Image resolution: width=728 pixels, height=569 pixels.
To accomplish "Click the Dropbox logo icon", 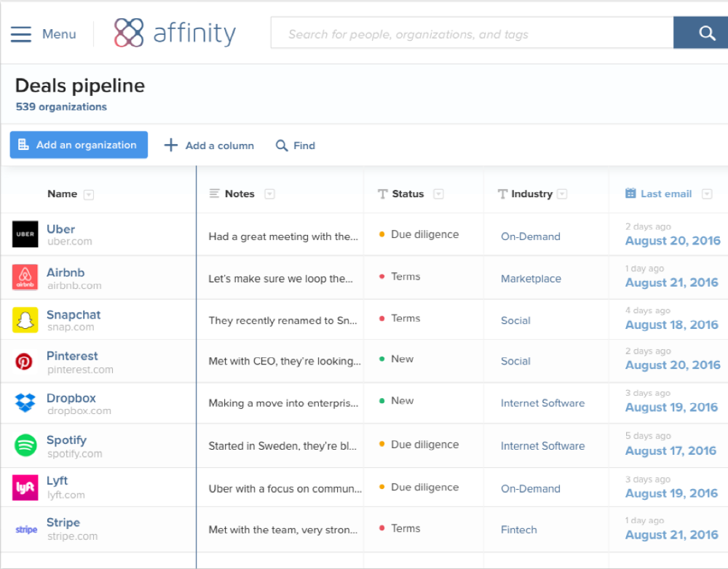I will click(25, 403).
